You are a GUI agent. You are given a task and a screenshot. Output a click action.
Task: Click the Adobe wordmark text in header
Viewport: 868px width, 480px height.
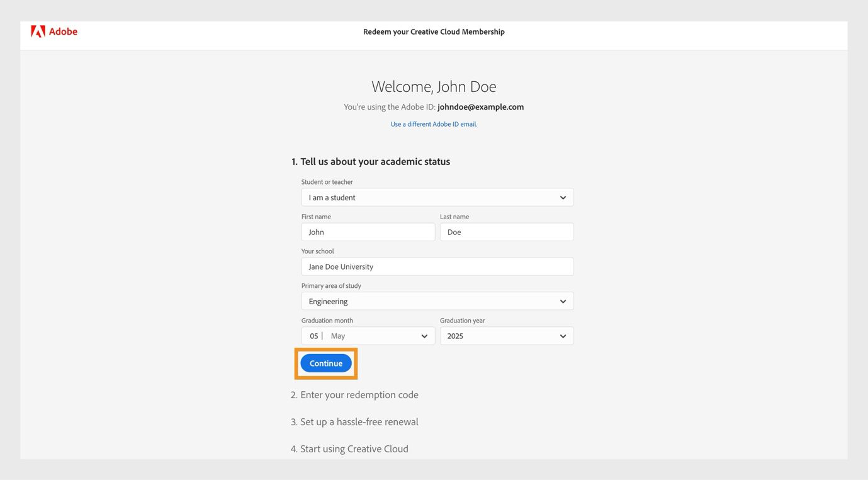[63, 31]
